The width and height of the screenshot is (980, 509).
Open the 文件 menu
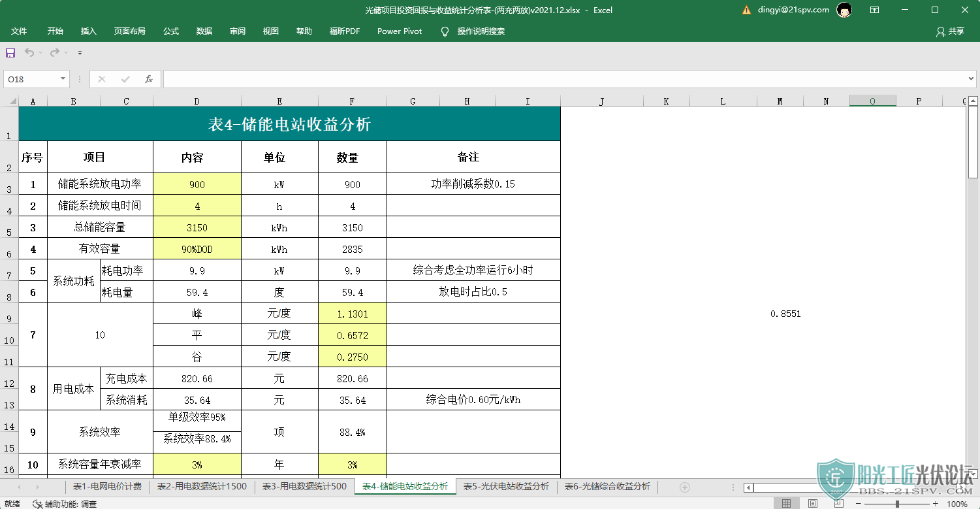coord(19,31)
